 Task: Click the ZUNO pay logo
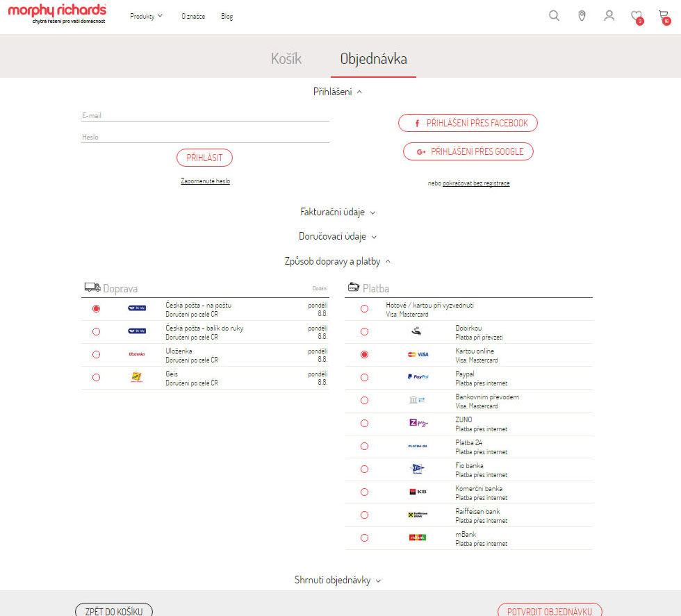(418, 422)
